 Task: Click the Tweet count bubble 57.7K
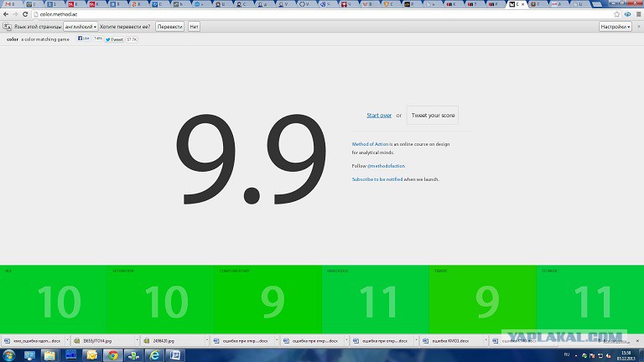[132, 39]
